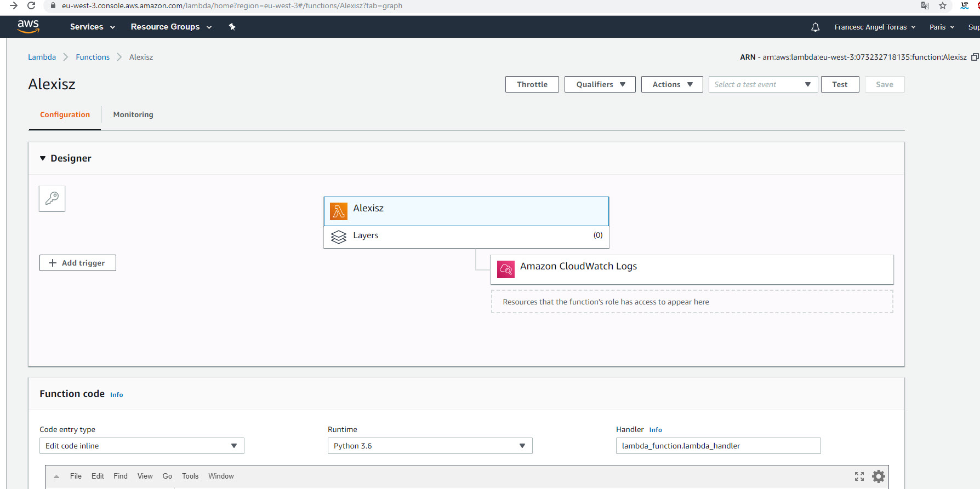Open the pin shortcuts icon in navbar
This screenshot has width=980, height=489.
click(x=232, y=27)
